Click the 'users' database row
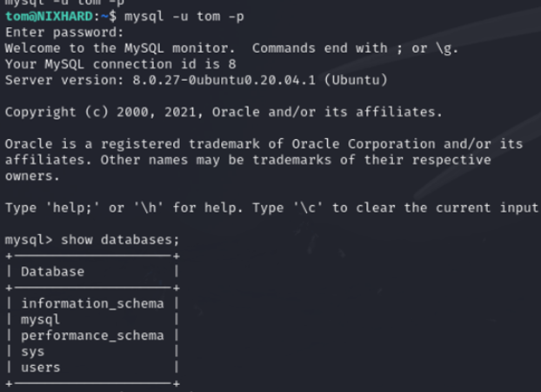 click(41, 368)
